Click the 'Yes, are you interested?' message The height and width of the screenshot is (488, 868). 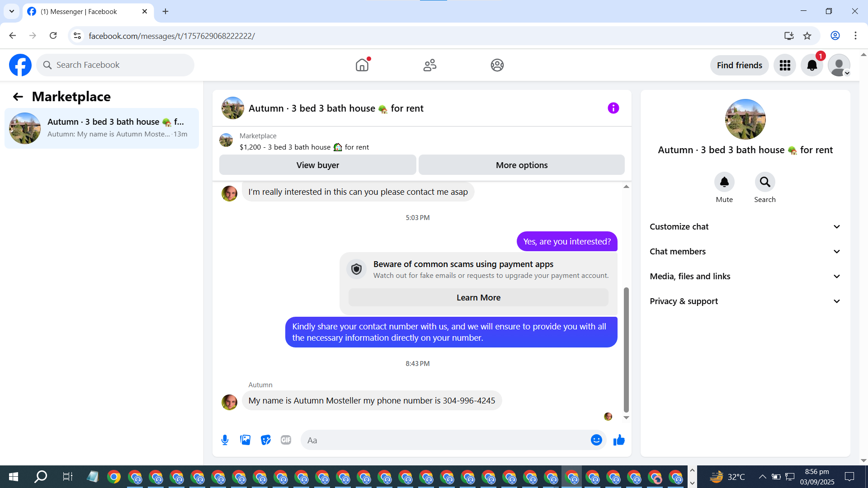coord(567,242)
